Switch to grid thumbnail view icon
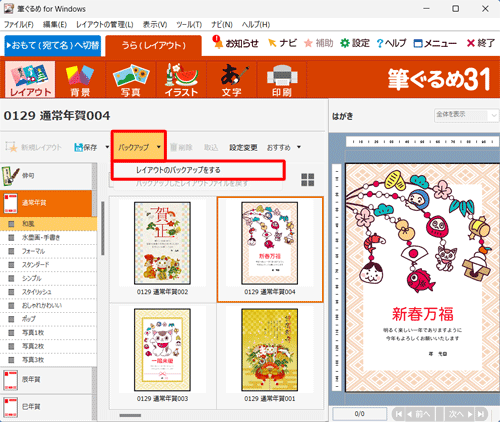This screenshot has width=500, height=422. (x=308, y=180)
